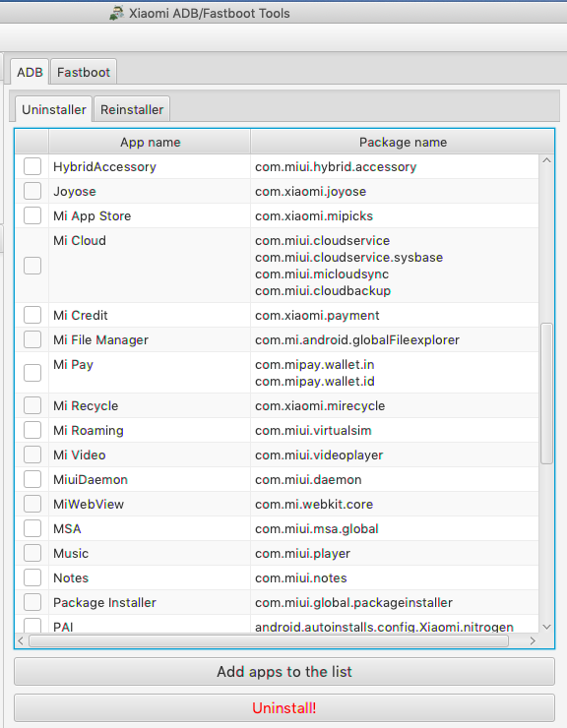Select the MiWebView app name

coord(89,505)
